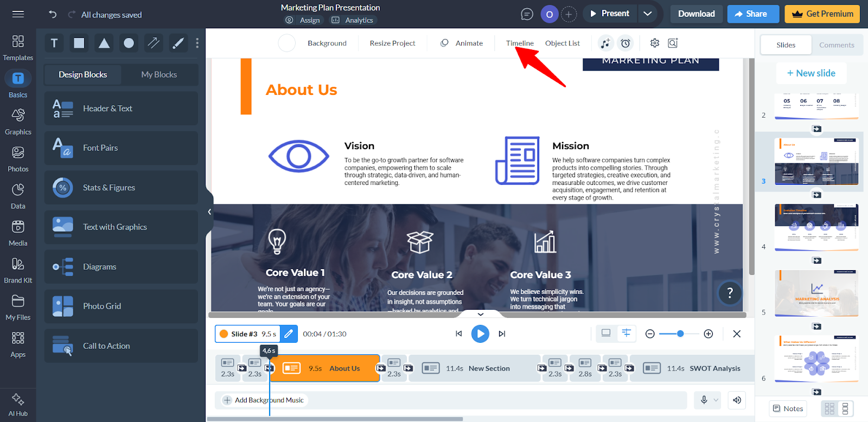Open microphone recording options dropdown
Screen dimensions: 868x422
(716, 400)
